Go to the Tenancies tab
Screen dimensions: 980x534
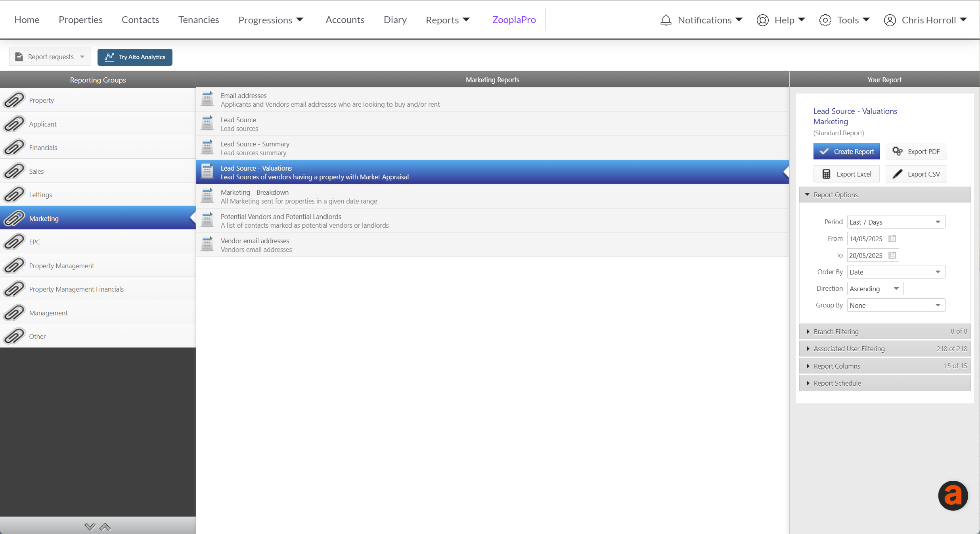(x=199, y=19)
